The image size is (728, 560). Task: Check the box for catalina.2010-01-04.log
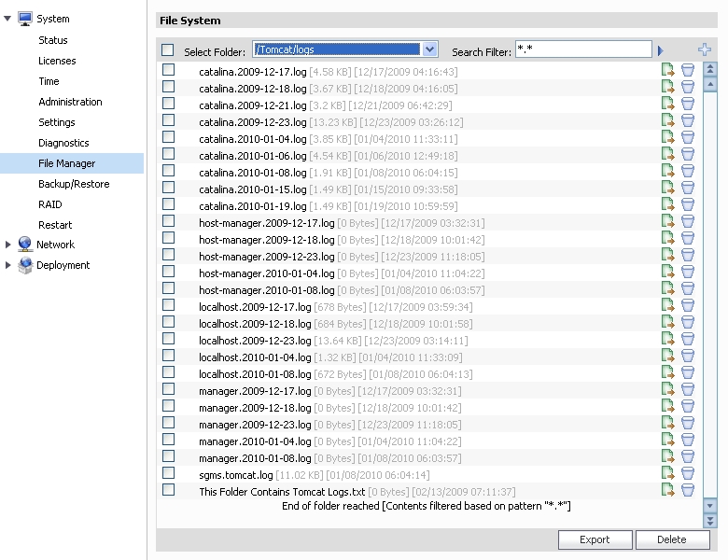(x=169, y=137)
